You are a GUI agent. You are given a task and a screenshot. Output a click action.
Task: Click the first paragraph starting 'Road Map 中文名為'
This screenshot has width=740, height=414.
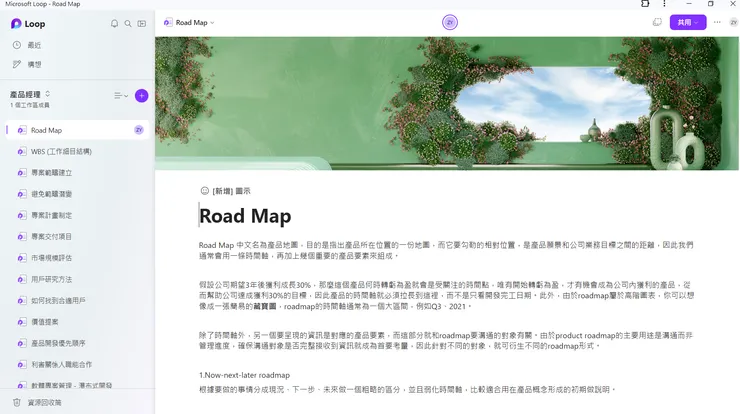click(446, 250)
